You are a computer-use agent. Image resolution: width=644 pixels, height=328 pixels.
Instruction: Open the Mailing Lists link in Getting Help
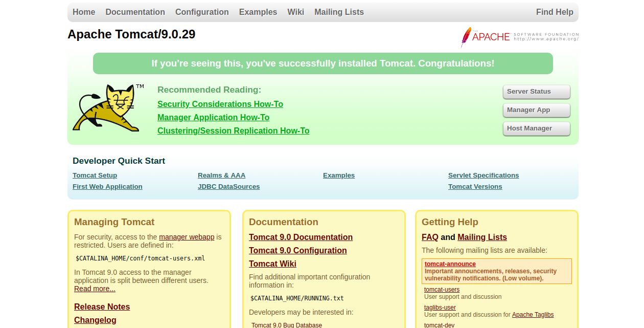(482, 237)
